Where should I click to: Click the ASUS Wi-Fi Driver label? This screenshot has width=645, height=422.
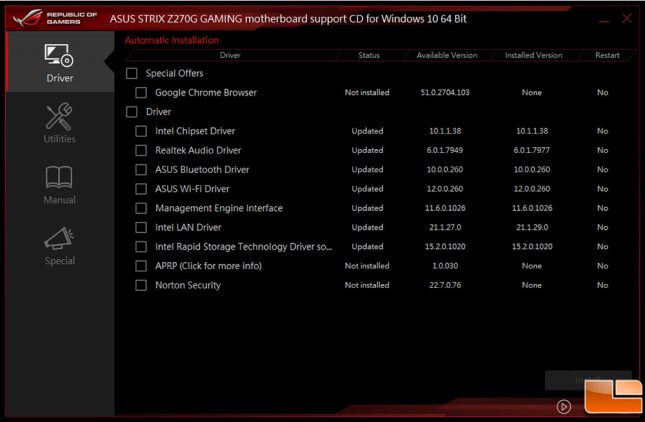click(x=192, y=189)
